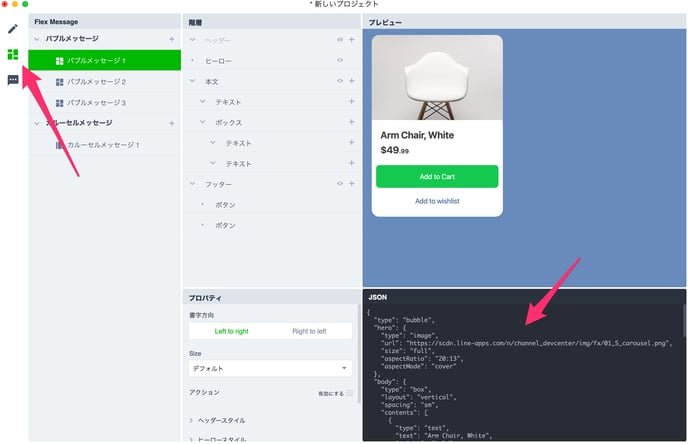Click the Add to wishlist link
The height and width of the screenshot is (444, 688).
(436, 201)
